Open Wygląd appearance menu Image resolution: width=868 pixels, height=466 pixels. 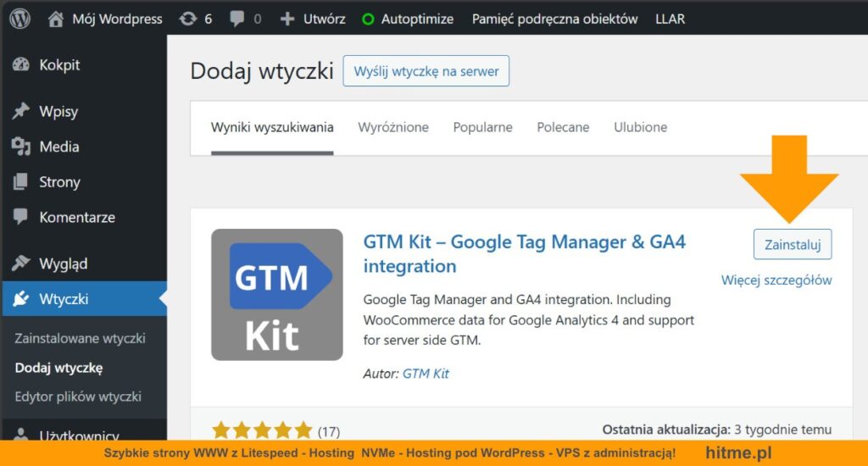(63, 264)
